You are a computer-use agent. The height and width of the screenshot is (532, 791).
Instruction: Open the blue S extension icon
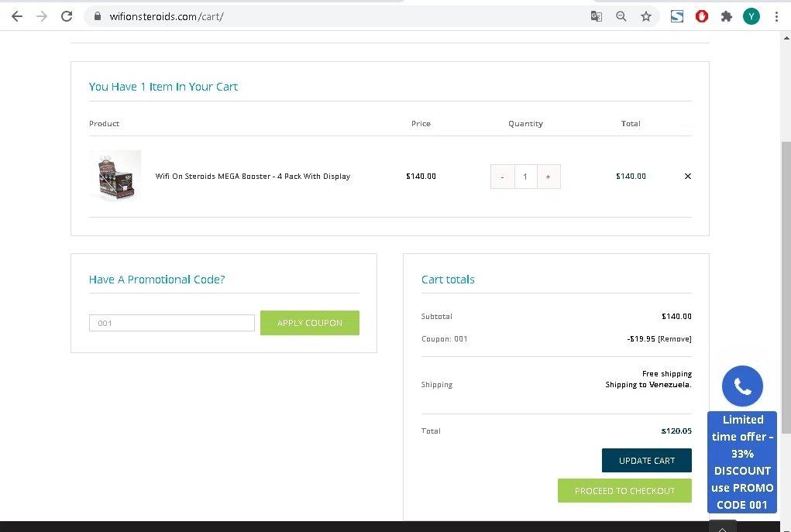click(677, 16)
